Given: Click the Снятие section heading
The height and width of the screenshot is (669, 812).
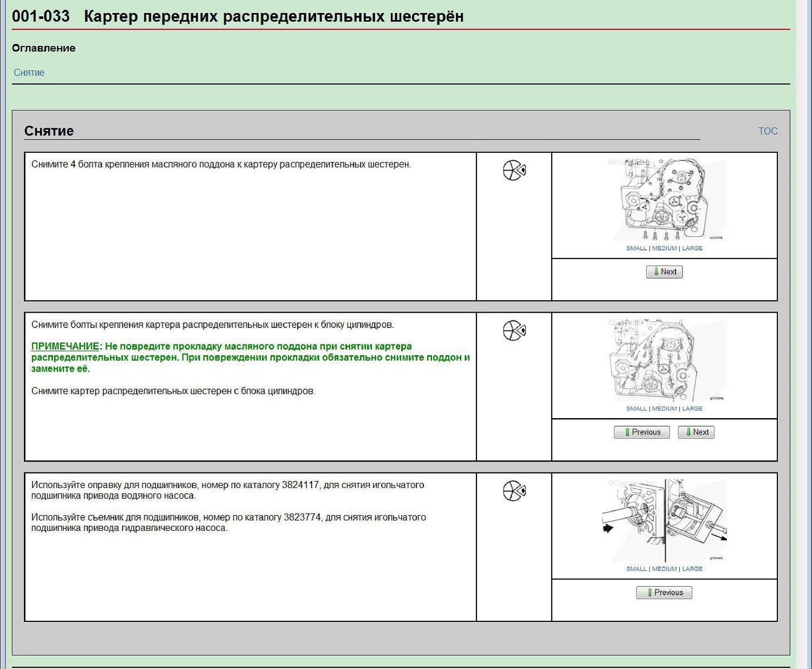Looking at the screenshot, I should 49,131.
